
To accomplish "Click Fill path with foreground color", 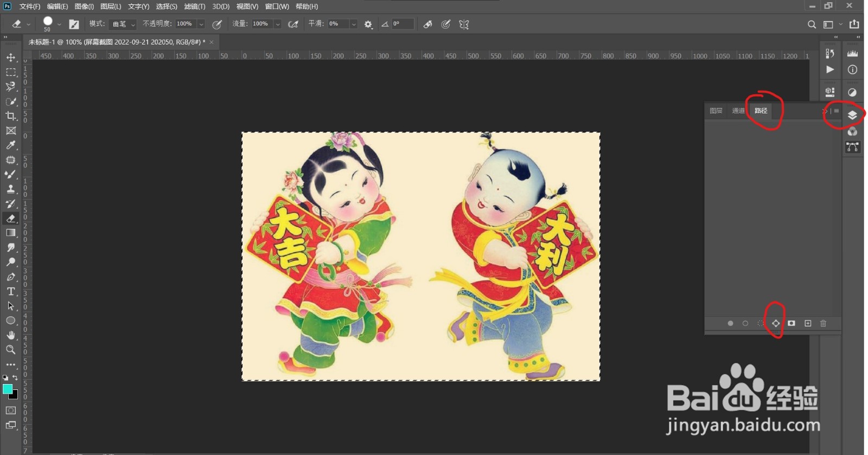I will click(x=730, y=323).
